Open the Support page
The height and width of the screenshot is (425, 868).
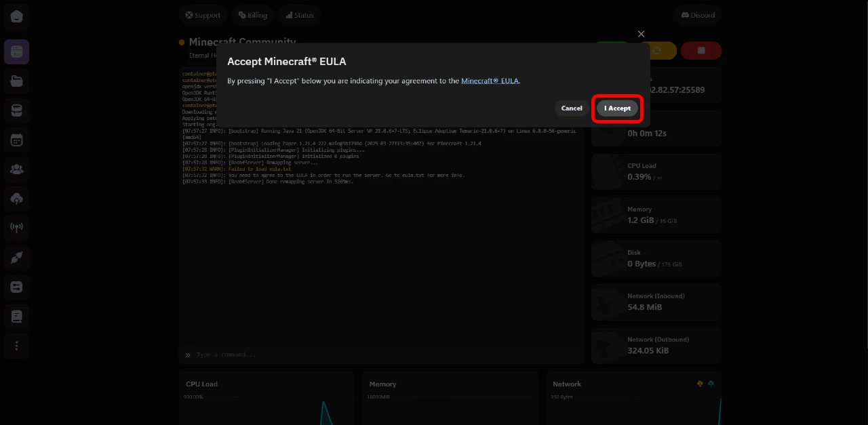pyautogui.click(x=203, y=15)
